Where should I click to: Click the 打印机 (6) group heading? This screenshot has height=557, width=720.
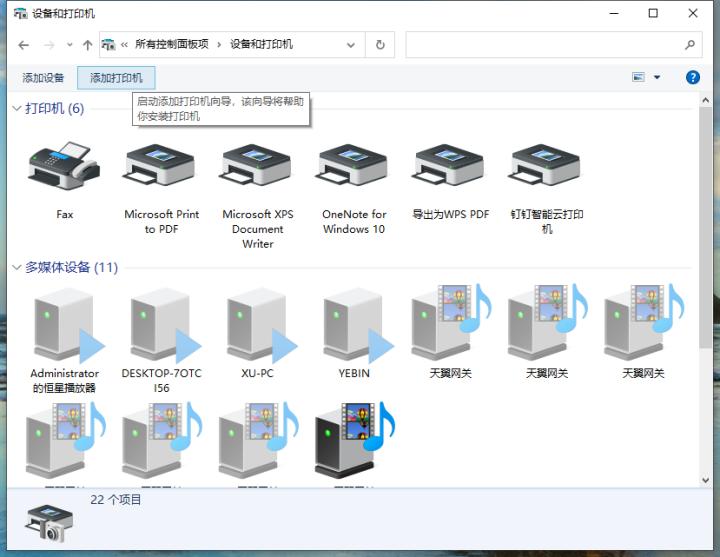tap(55, 108)
